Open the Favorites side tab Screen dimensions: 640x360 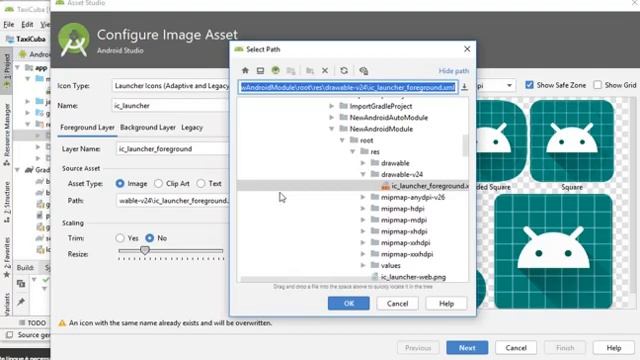[7, 257]
